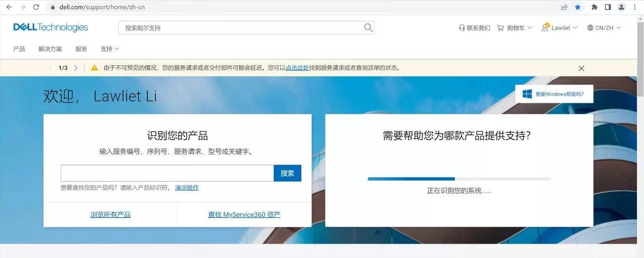Open 查找 MyService360 资产 link
Viewport: 644px width, 258px height.
(244, 215)
